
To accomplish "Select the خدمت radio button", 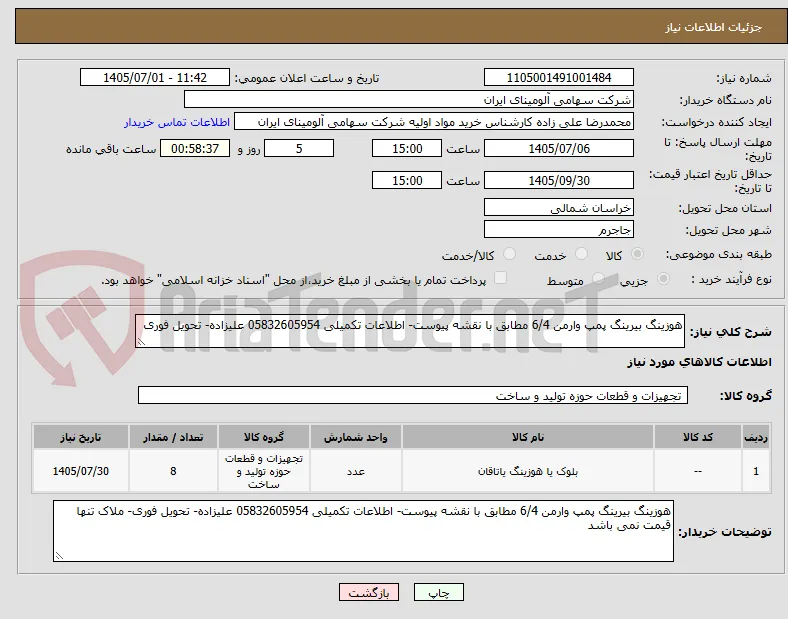I will pyautogui.click(x=581, y=254).
